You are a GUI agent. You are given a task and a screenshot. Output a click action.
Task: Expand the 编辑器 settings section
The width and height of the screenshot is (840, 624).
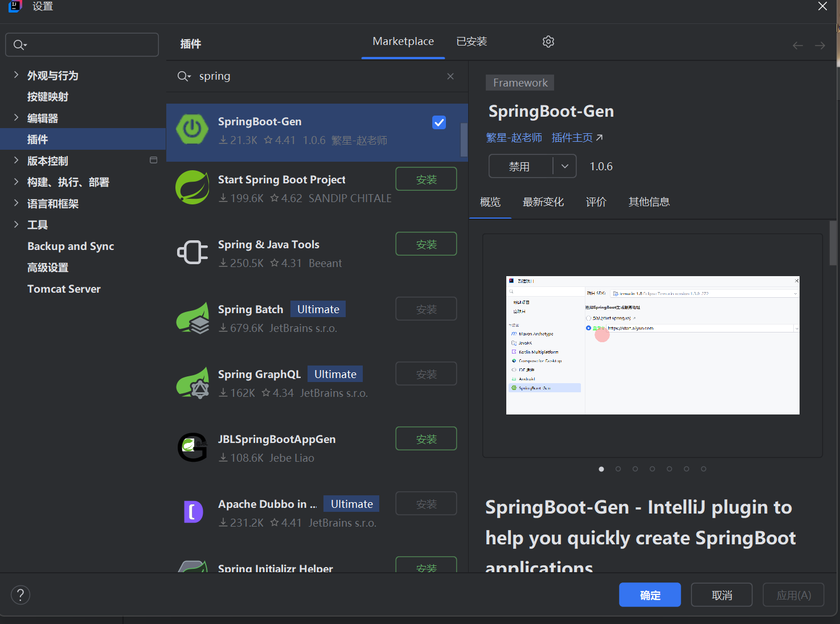(x=16, y=117)
